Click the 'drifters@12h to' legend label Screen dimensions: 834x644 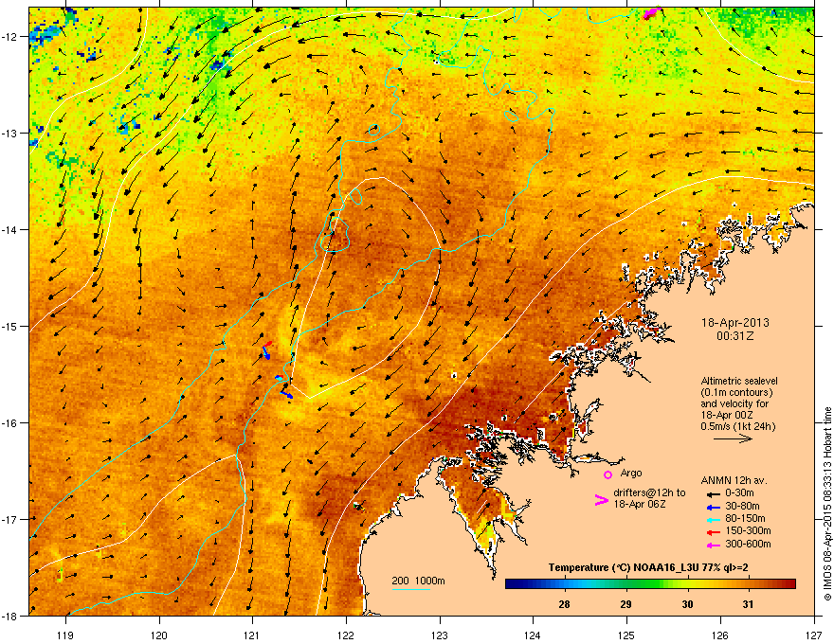pyautogui.click(x=649, y=492)
